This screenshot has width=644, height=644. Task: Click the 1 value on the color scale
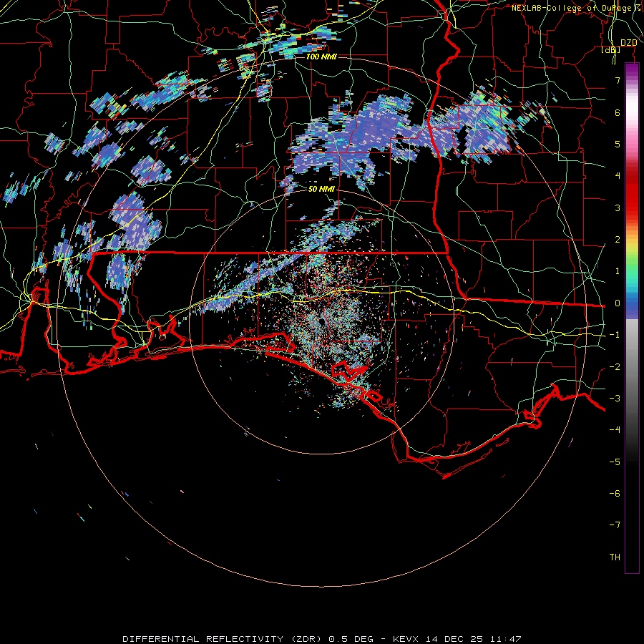pos(618,271)
